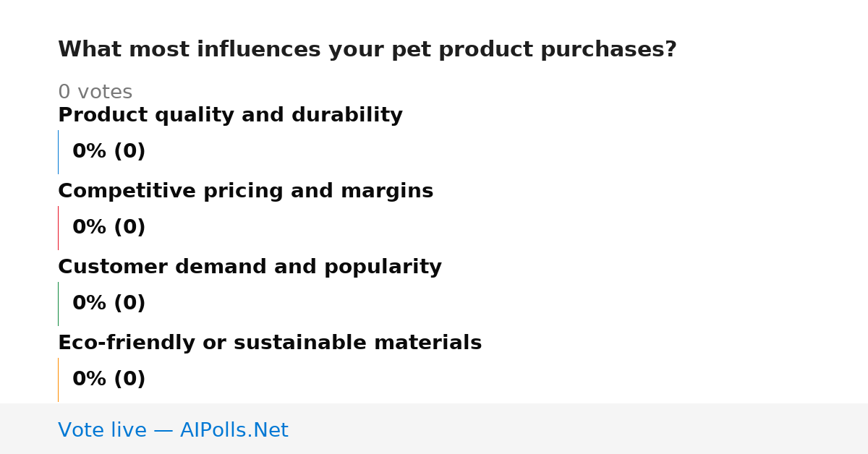Select the Product quality and durability option

click(230, 116)
